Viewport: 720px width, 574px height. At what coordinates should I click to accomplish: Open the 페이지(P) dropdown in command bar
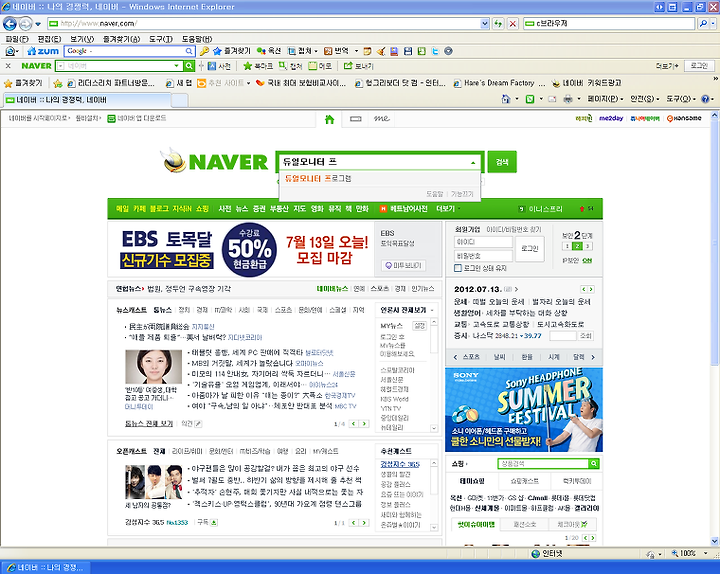pyautogui.click(x=605, y=99)
